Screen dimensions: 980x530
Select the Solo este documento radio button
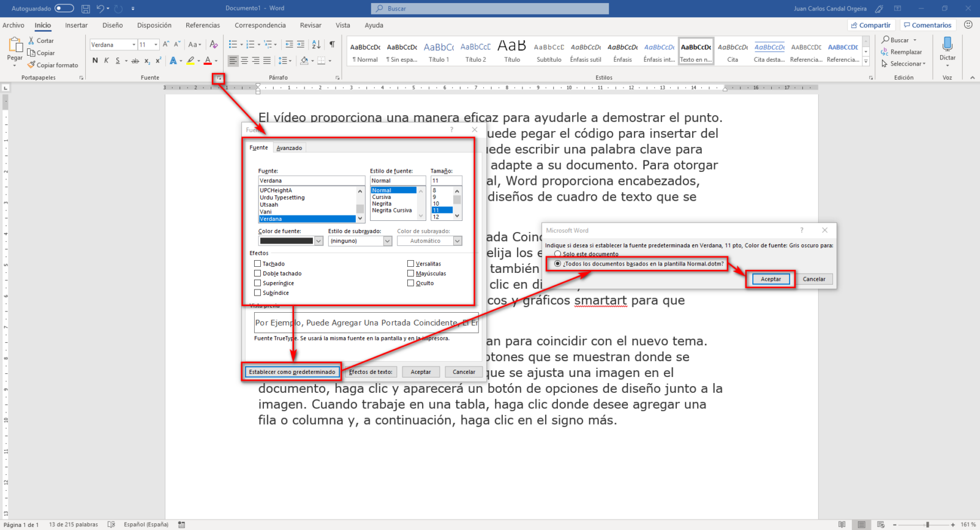(x=557, y=254)
